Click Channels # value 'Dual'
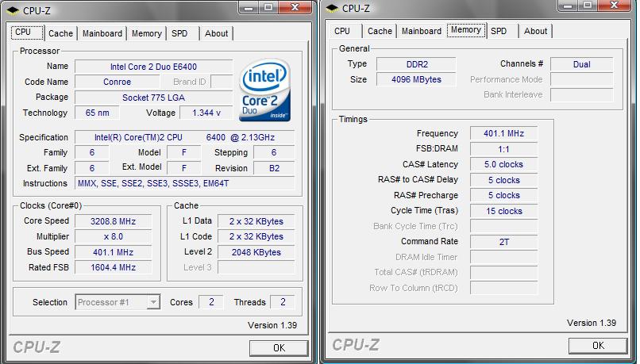Image resolution: width=640 pixels, height=364 pixels. click(x=581, y=64)
